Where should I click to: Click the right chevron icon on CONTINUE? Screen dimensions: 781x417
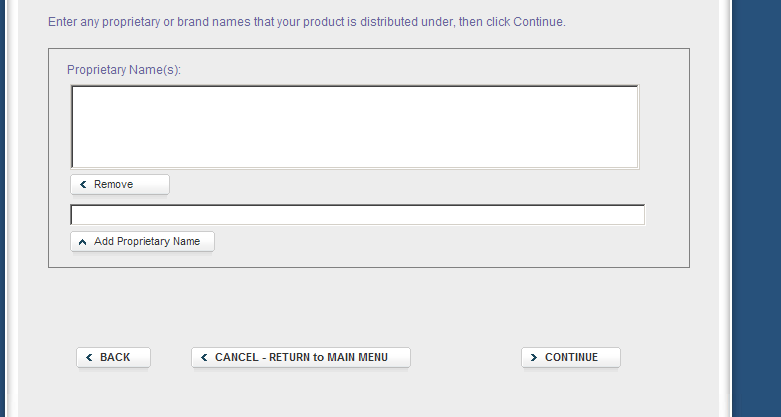[535, 358]
